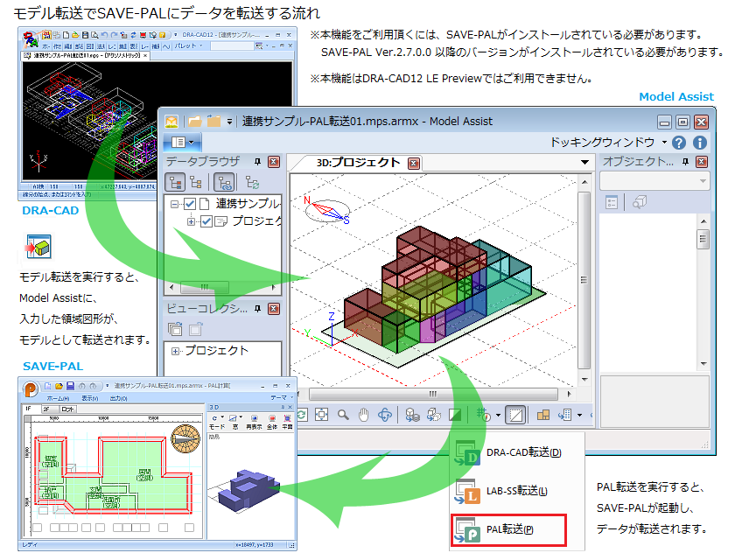Select the 3D orbit rotate tool
Image resolution: width=735 pixels, height=560 pixels.
385,415
